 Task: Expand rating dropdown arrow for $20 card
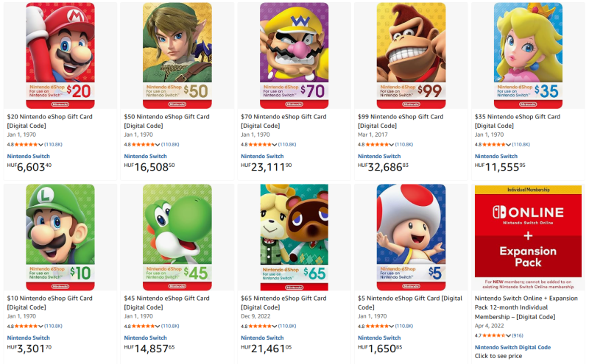pos(40,145)
